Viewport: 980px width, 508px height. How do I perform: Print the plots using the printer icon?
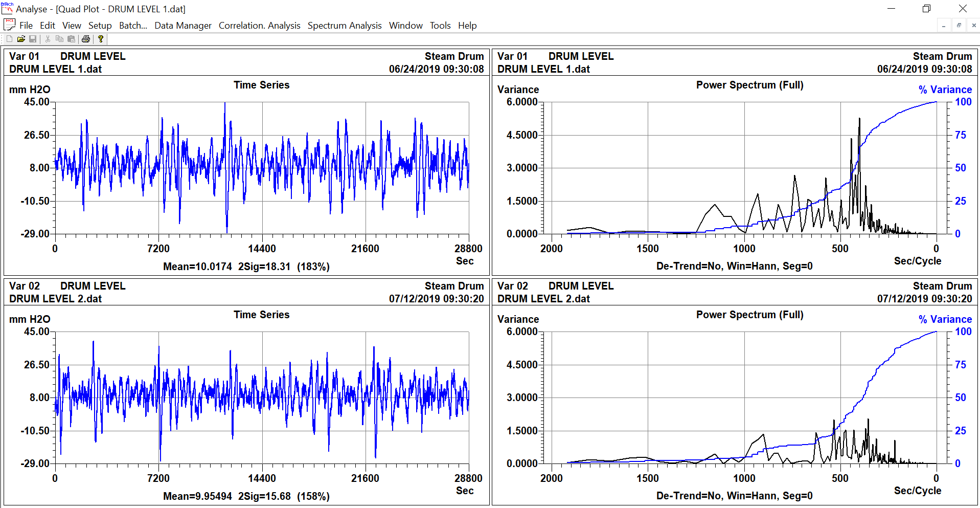86,39
